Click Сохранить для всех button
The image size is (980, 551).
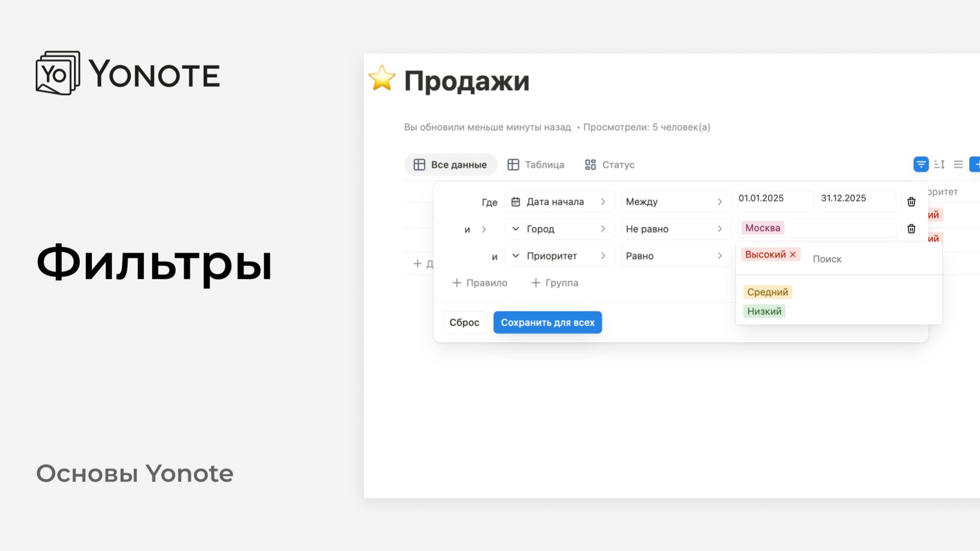tap(547, 322)
